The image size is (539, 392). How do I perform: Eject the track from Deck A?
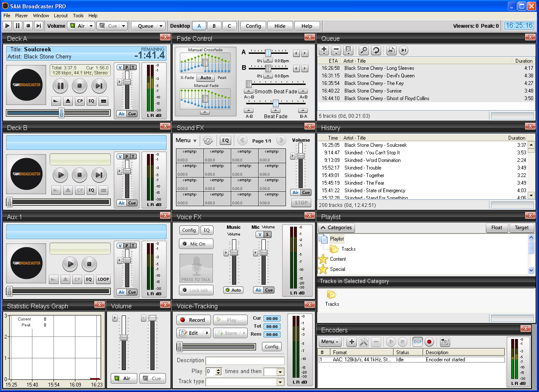(x=68, y=101)
